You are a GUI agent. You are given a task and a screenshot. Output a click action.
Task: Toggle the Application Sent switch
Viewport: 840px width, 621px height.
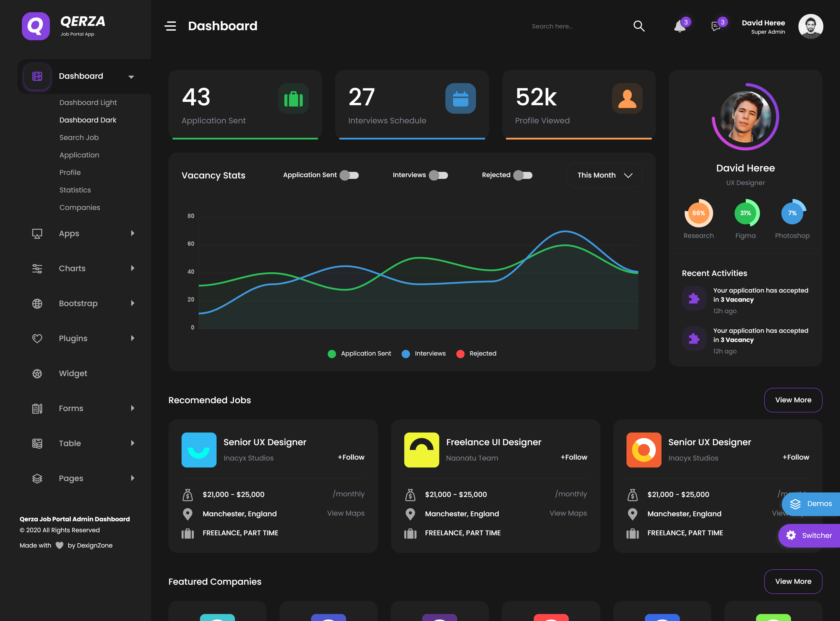click(349, 175)
